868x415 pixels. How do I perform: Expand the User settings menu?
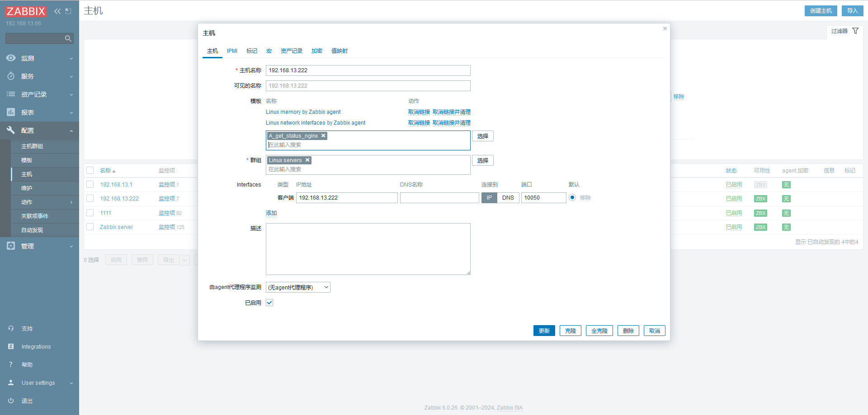click(39, 382)
